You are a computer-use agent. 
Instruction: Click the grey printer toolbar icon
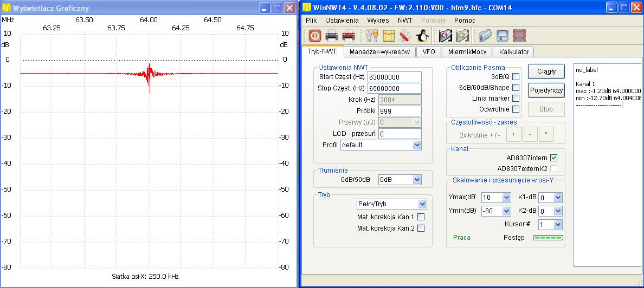pos(332,36)
